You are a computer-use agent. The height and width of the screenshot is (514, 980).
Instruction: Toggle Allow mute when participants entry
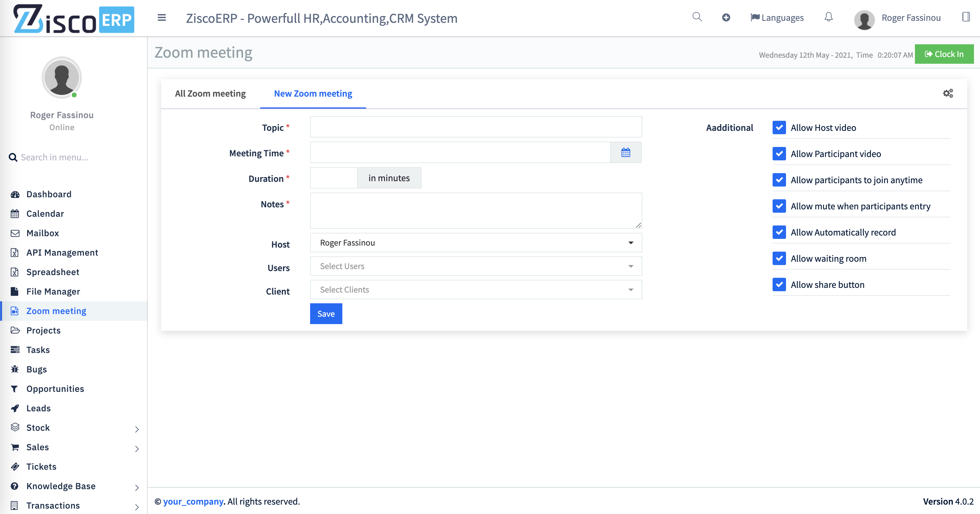[779, 206]
